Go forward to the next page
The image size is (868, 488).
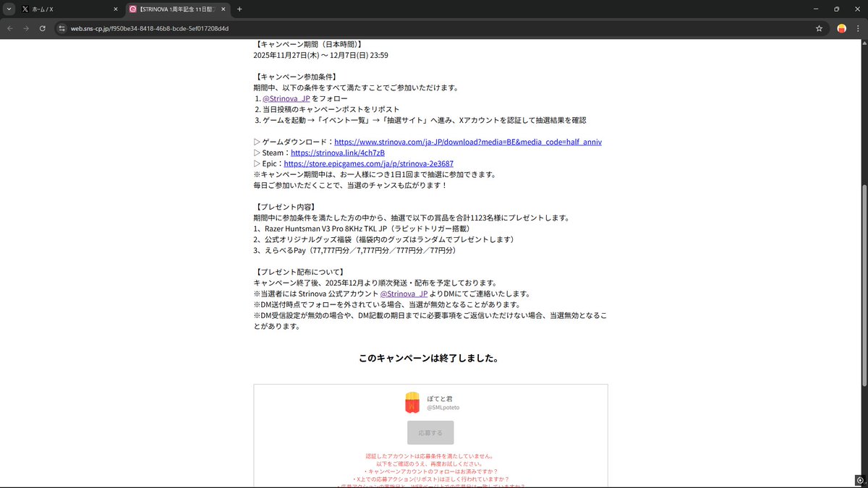26,28
